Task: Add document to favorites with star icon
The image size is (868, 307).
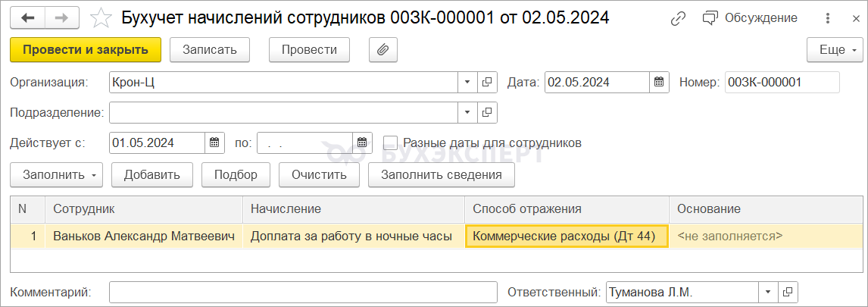Action: click(x=101, y=17)
